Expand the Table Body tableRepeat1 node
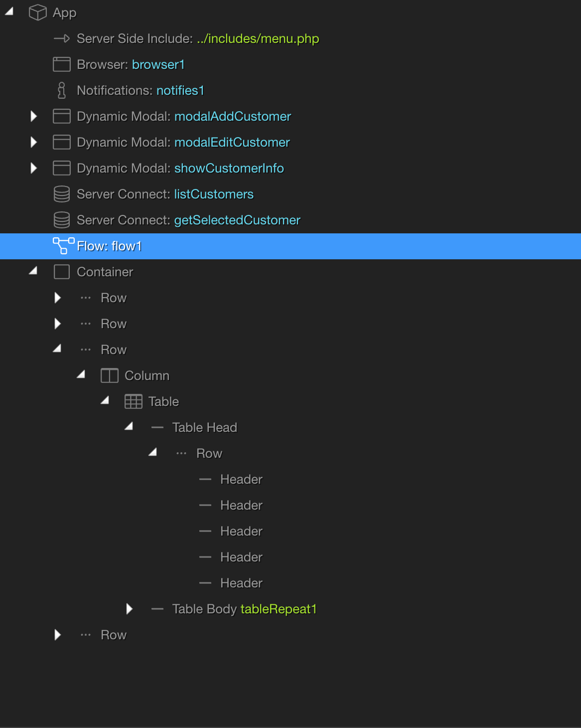Image resolution: width=581 pixels, height=728 pixels. (x=129, y=609)
